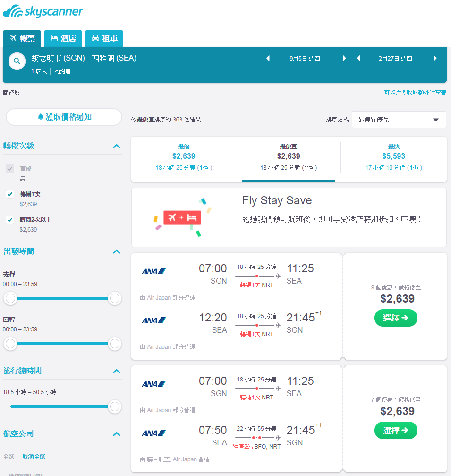Screen dimensions: 451x476
Task: Click the $5,593 fastest price
Action: pos(394,156)
